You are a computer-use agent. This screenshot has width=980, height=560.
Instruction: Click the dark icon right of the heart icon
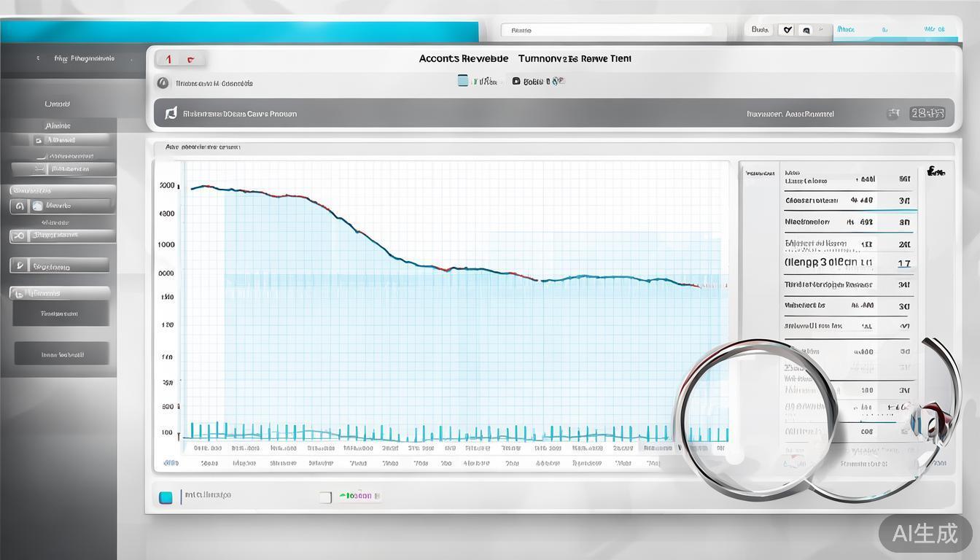click(x=805, y=30)
